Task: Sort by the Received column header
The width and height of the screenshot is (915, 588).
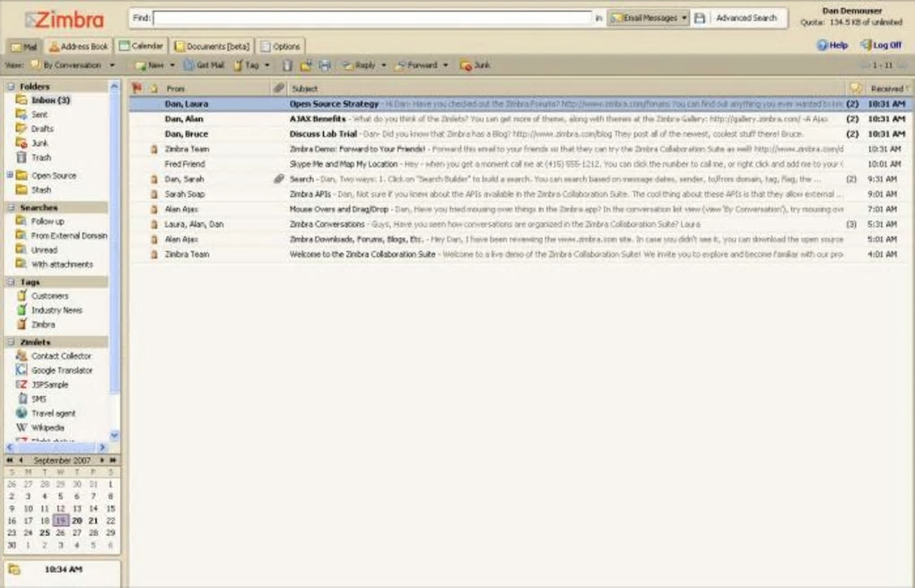Action: pos(888,89)
